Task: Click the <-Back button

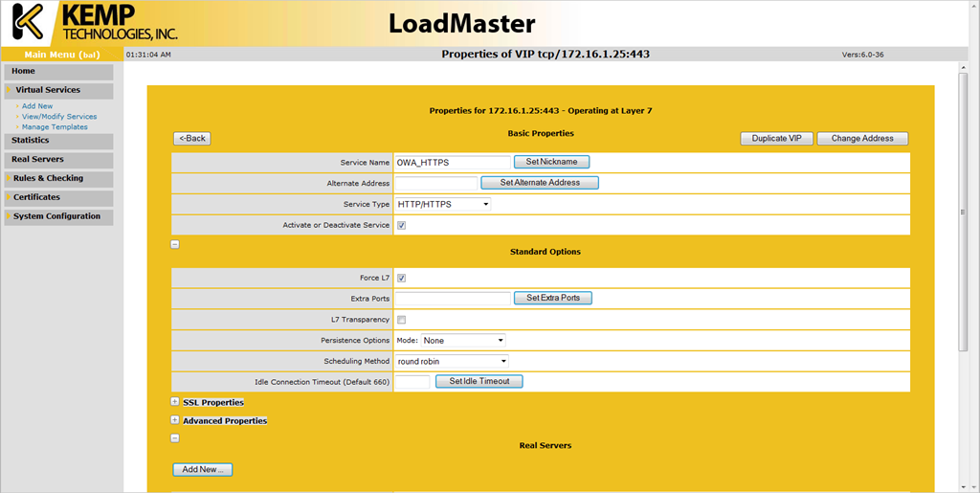Action: [x=191, y=139]
